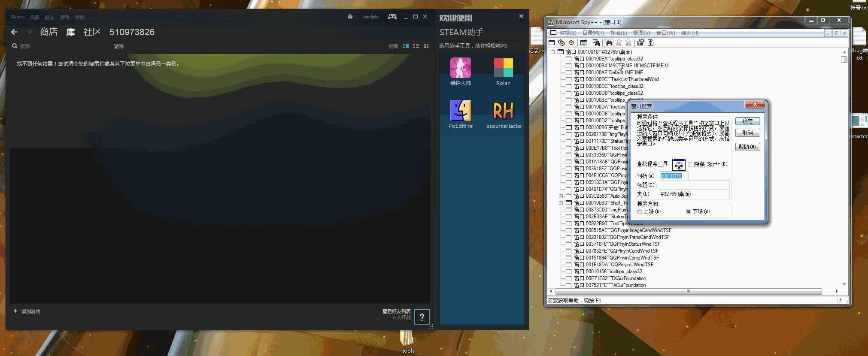The image size is (868, 356).
Task: Click Spy++ Properties toolbar icon
Action: point(640,43)
